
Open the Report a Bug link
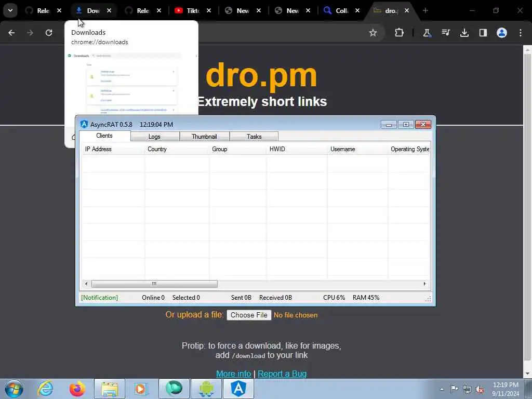(x=282, y=374)
